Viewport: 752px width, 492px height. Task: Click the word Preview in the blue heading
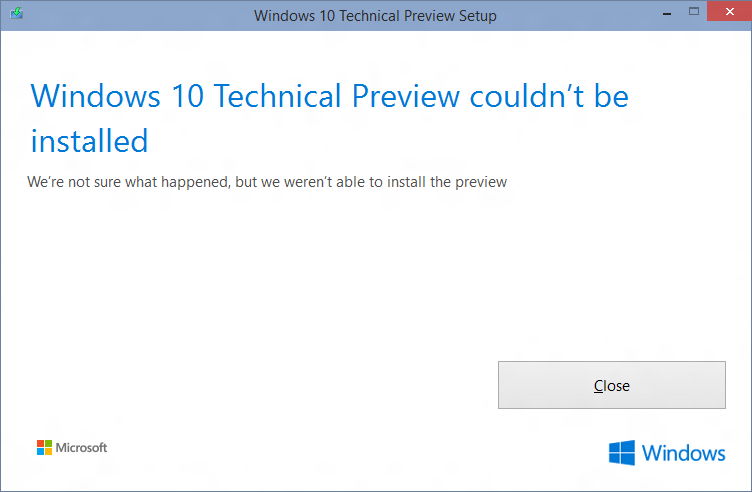pos(406,95)
